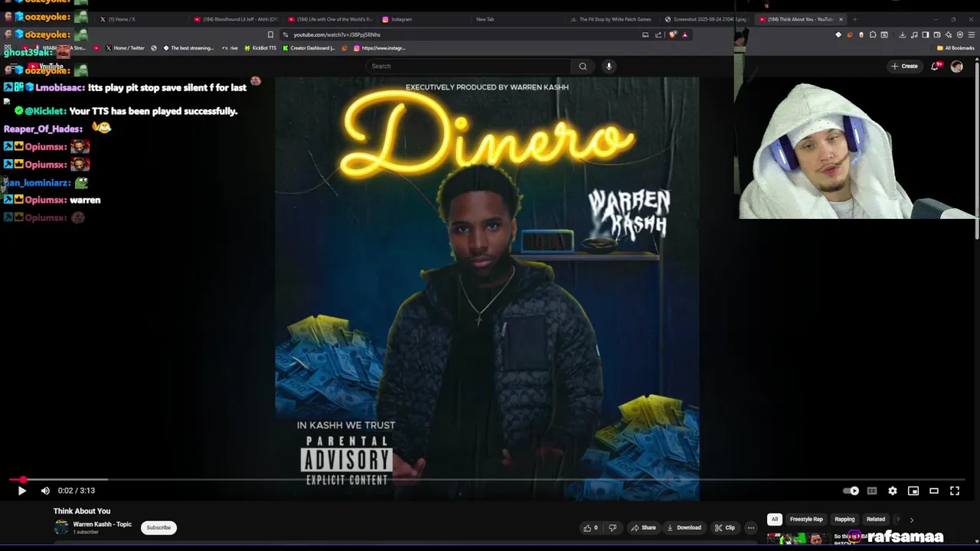Open the Create menu
The height and width of the screenshot is (551, 980).
point(904,66)
